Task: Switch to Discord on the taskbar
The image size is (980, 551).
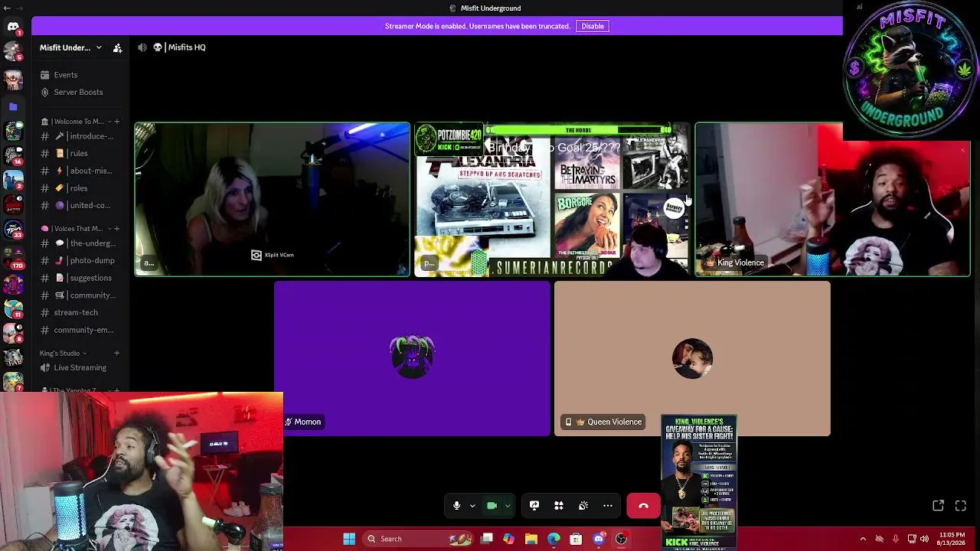Action: pos(599,539)
